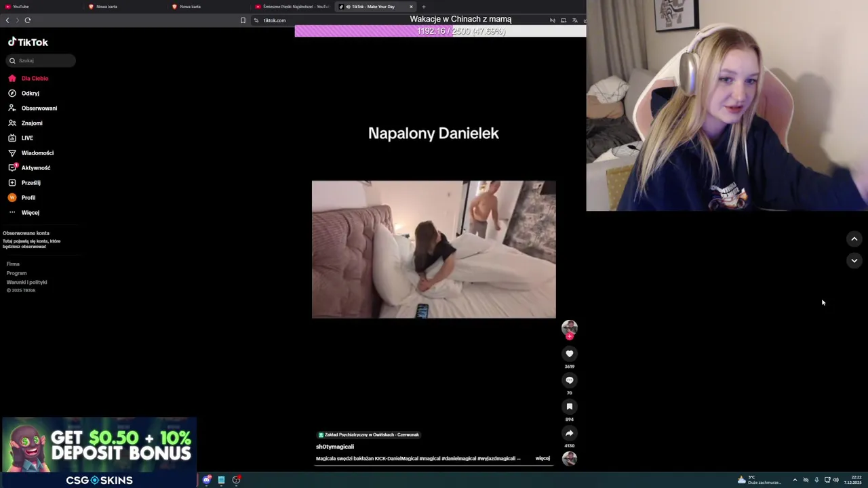The width and height of the screenshot is (868, 488).
Task: Open the spinning sound disc thumbnail
Action: tap(570, 459)
